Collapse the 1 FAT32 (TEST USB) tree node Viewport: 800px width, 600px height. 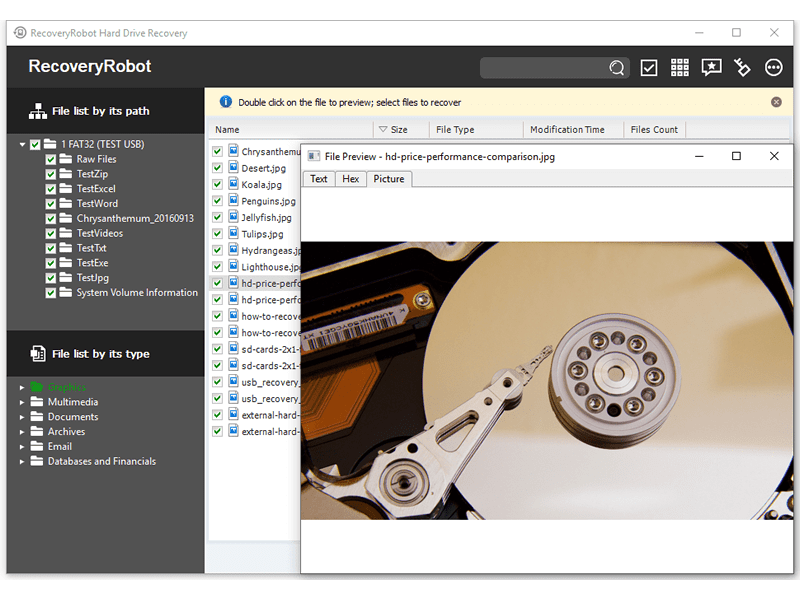22,144
